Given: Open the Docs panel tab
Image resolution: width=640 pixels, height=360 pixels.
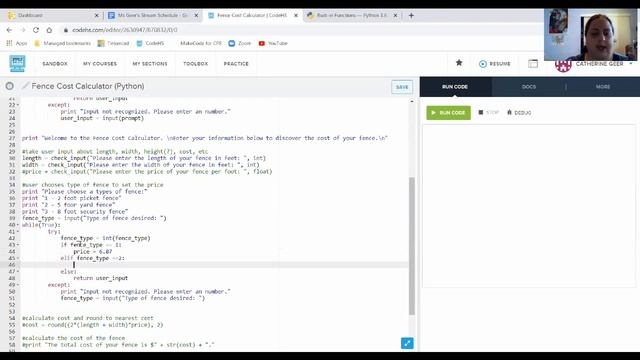Looking at the screenshot, I should click(x=529, y=87).
